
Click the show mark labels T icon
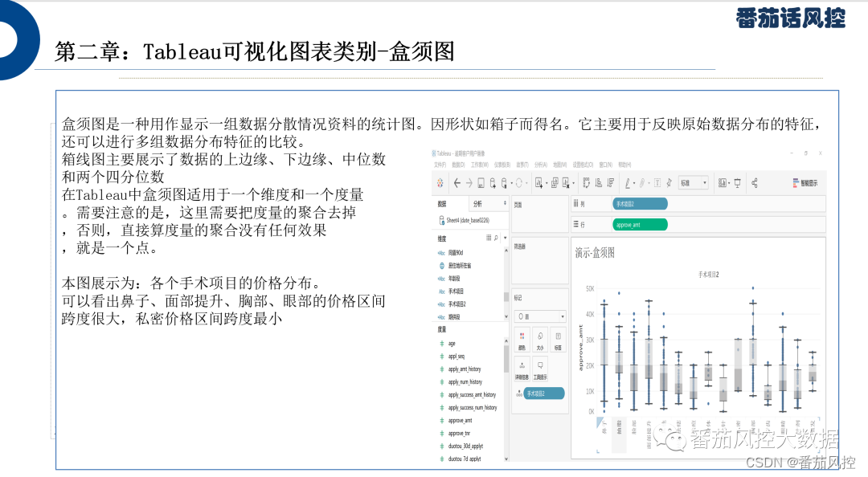pyautogui.click(x=657, y=182)
